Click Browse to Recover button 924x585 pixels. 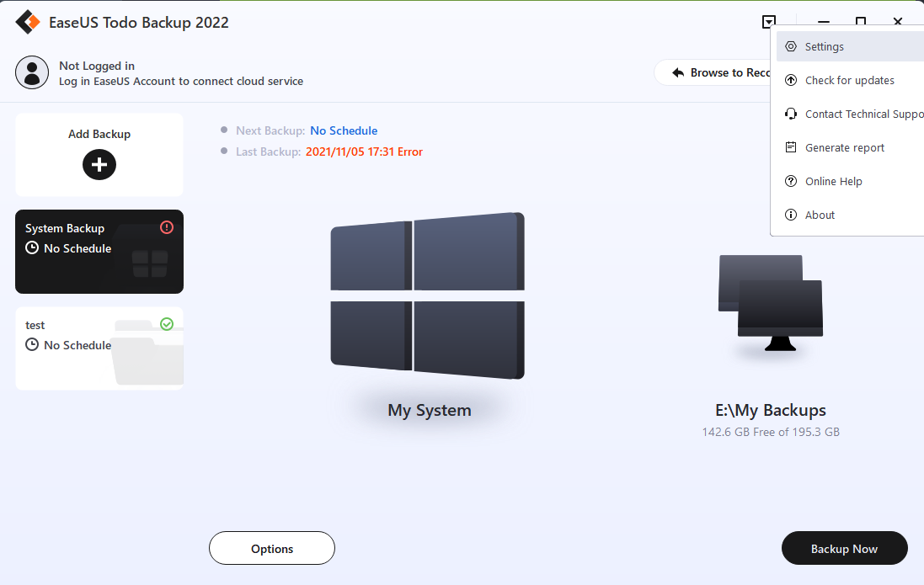coord(713,72)
